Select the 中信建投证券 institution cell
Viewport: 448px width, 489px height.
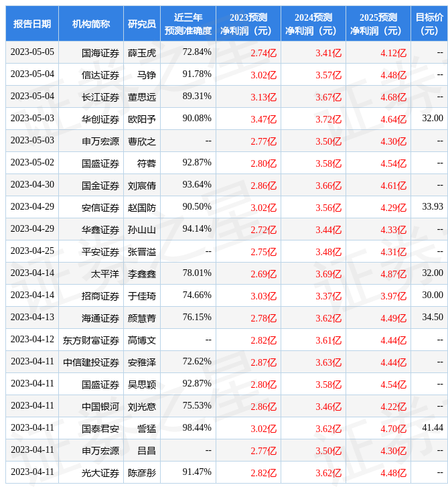click(90, 362)
